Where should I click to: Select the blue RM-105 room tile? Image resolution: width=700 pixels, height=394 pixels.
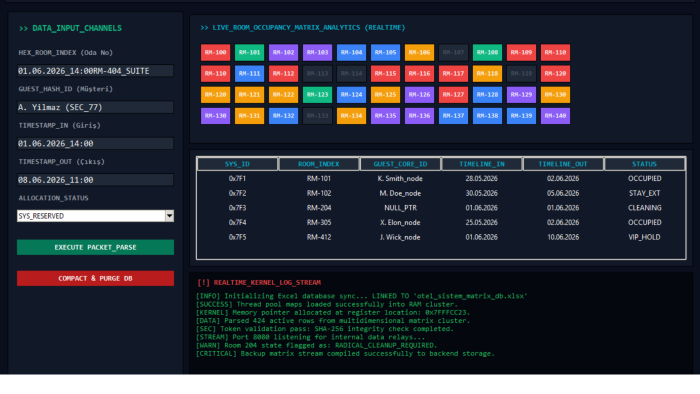385,52
